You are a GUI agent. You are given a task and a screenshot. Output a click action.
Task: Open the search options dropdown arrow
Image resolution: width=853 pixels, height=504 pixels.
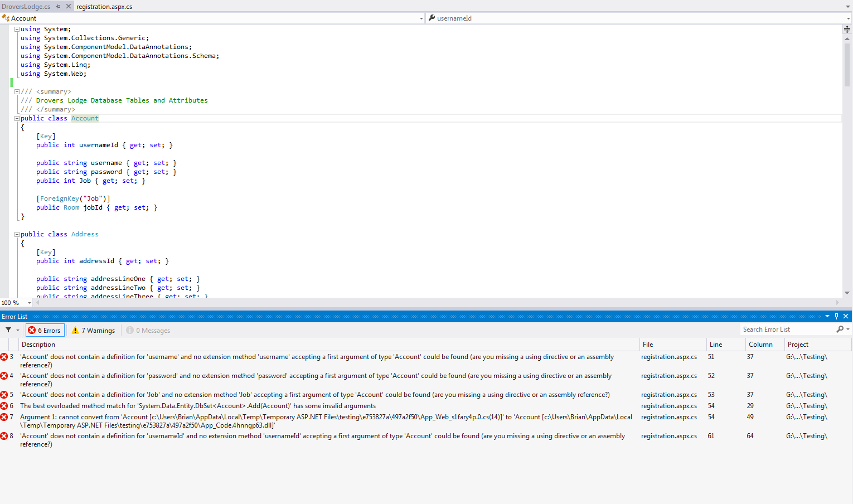[x=848, y=329]
